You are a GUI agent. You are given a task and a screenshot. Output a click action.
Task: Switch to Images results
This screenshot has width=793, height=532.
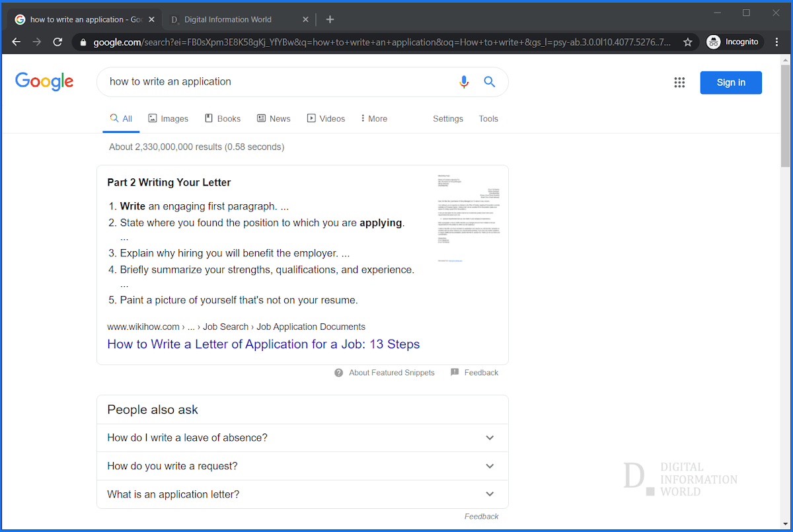pos(168,119)
